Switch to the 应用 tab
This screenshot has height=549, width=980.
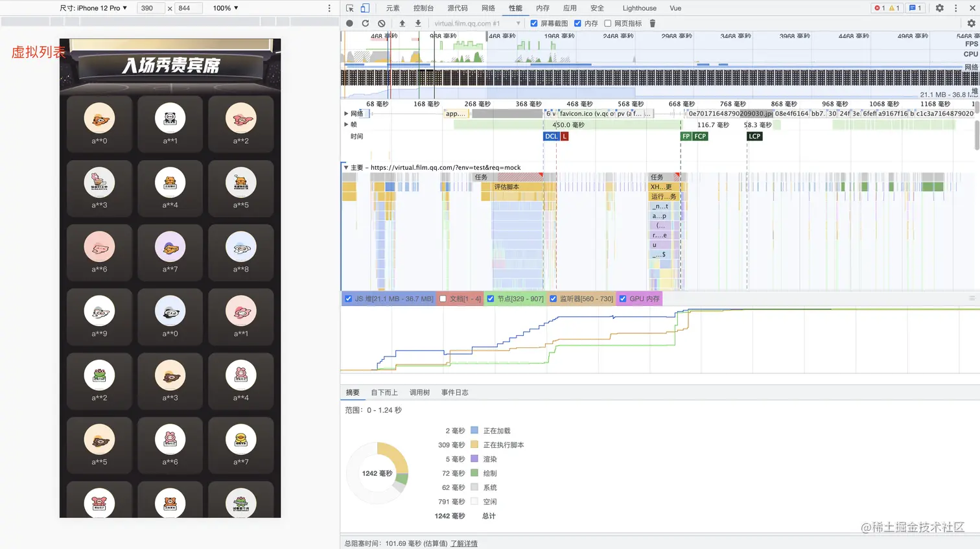point(570,8)
